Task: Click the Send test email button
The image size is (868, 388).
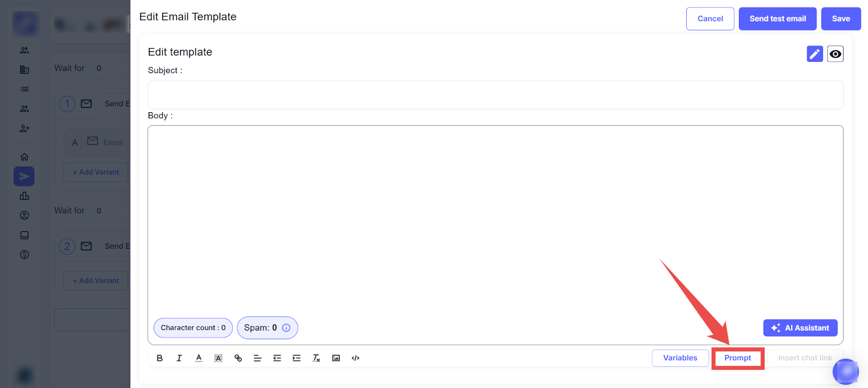Action: click(x=777, y=19)
